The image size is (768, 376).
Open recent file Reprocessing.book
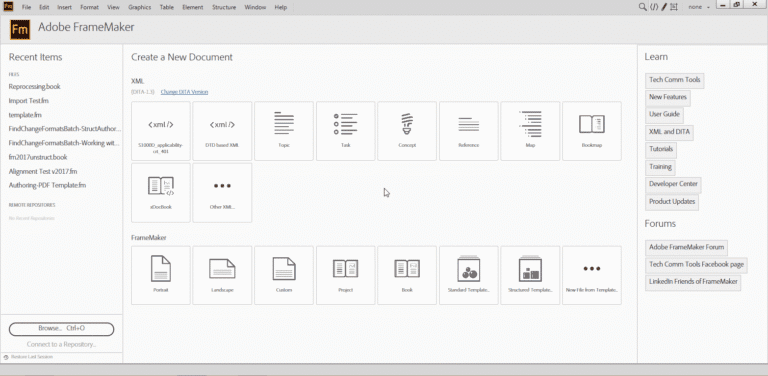point(34,87)
